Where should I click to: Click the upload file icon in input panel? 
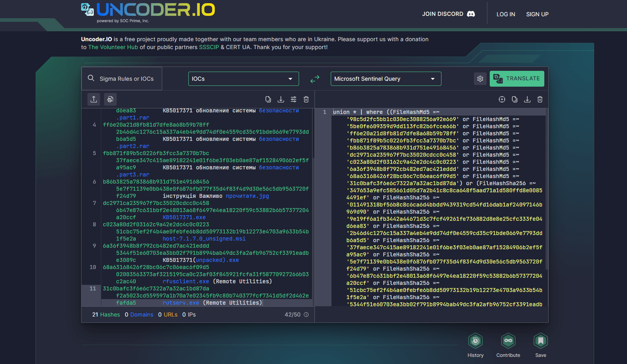pyautogui.click(x=94, y=99)
